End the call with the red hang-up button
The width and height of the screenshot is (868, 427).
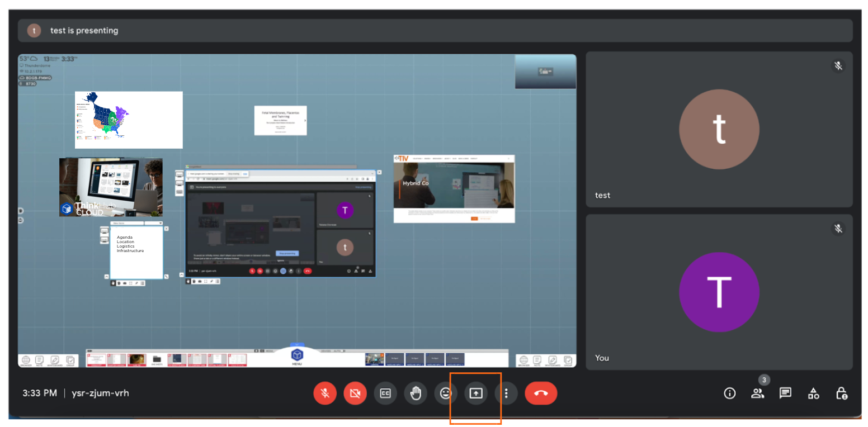541,393
